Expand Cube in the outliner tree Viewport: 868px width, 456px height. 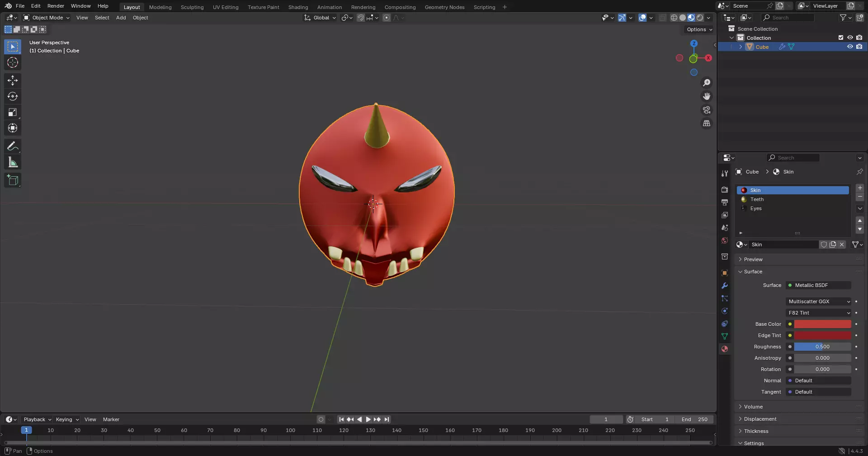[741, 47]
